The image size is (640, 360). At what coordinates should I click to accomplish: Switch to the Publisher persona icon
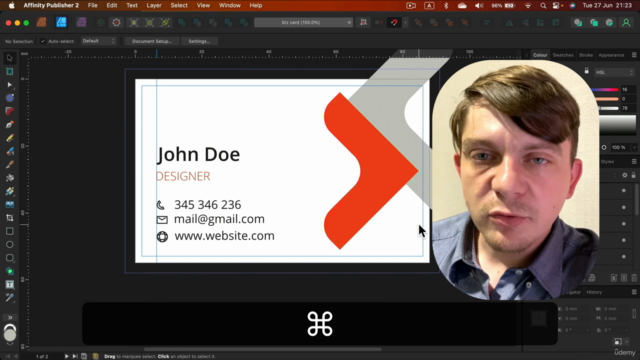point(41,22)
